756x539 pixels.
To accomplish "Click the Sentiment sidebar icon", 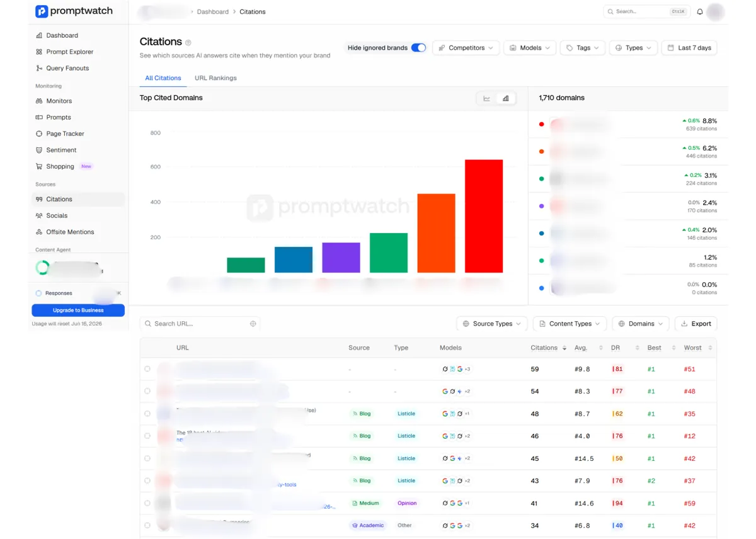I will (x=39, y=150).
